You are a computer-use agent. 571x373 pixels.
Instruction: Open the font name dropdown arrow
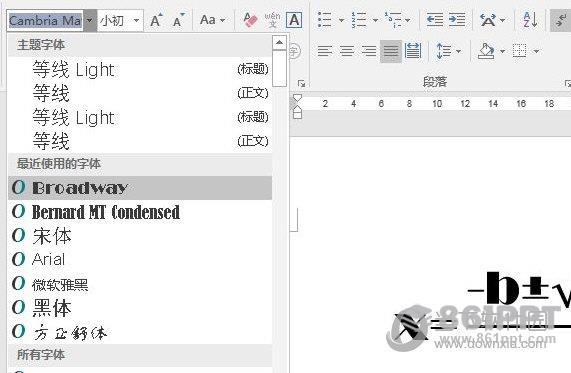click(x=90, y=20)
